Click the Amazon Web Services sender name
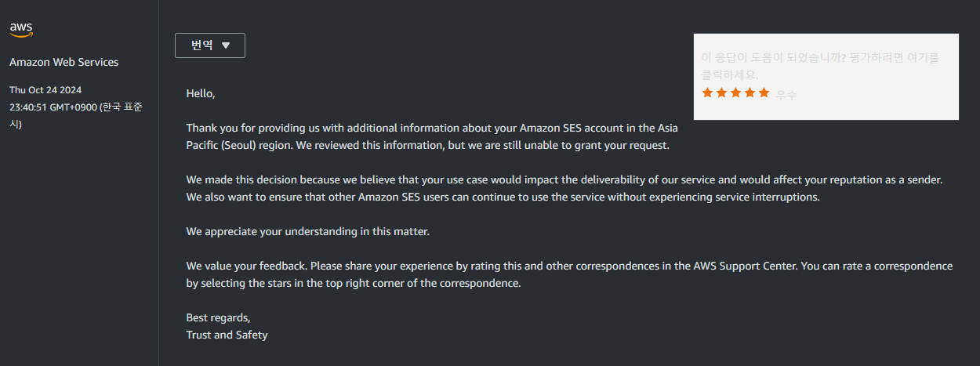Screen dimensions: 980x366 point(64,62)
